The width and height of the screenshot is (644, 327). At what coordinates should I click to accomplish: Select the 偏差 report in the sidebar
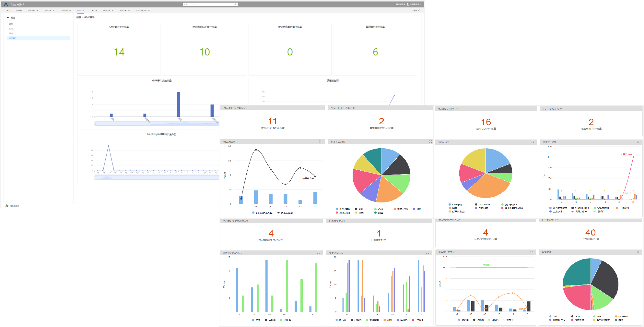(11, 24)
